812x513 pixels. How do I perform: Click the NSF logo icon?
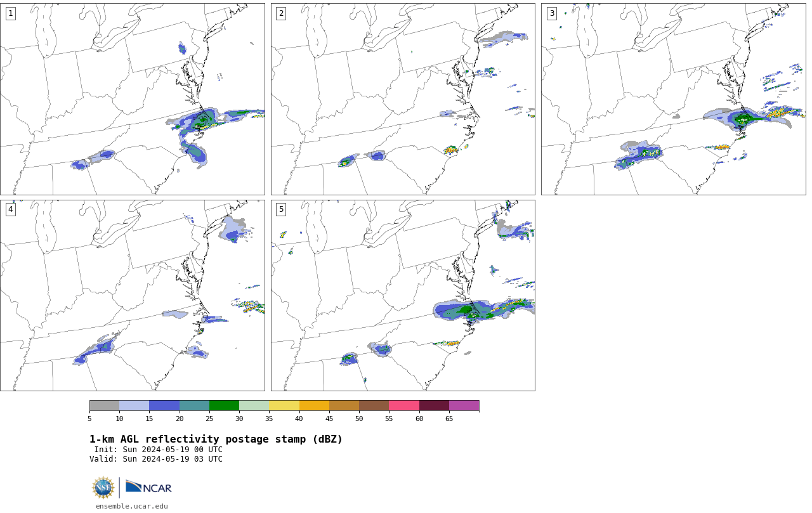pyautogui.click(x=103, y=488)
